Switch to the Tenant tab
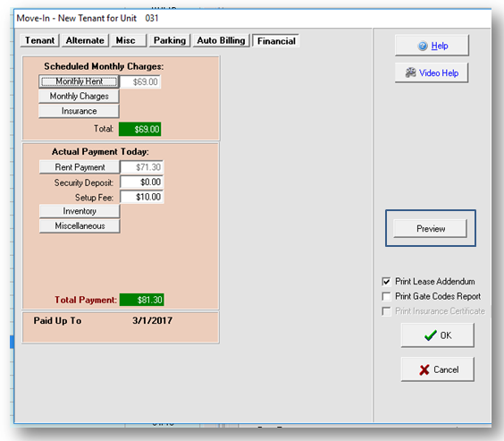The image size is (504, 441). (x=39, y=40)
